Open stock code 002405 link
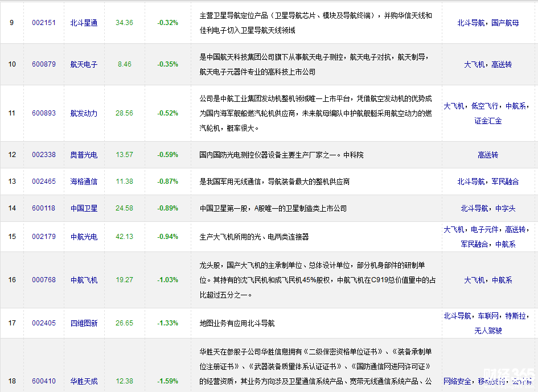The width and height of the screenshot is (538, 392). pyautogui.click(x=44, y=323)
